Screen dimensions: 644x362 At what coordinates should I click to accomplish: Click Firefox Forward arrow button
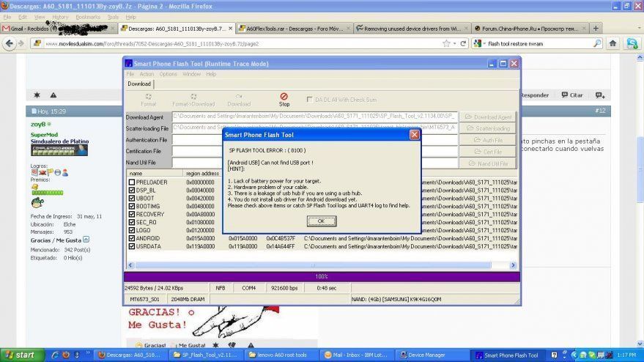point(21,43)
